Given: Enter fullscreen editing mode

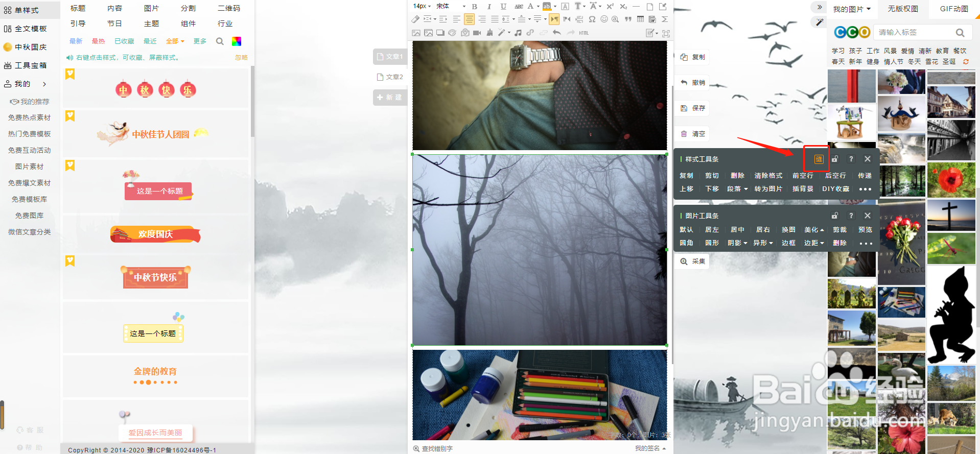Looking at the screenshot, I should click(x=666, y=33).
